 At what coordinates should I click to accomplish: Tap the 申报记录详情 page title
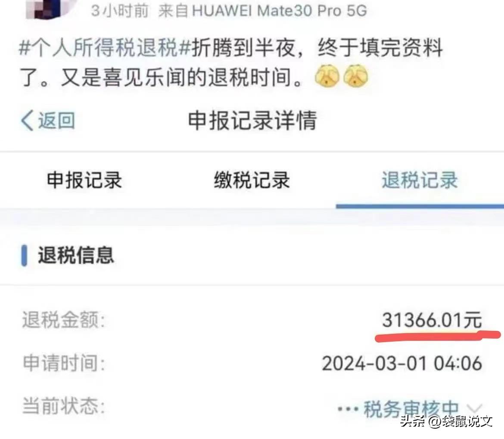pos(252,121)
